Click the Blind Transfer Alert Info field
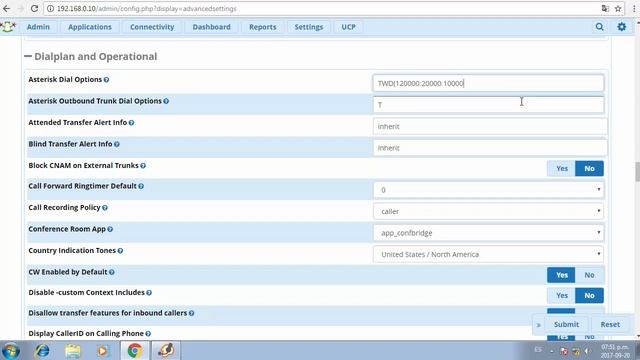 pos(490,148)
